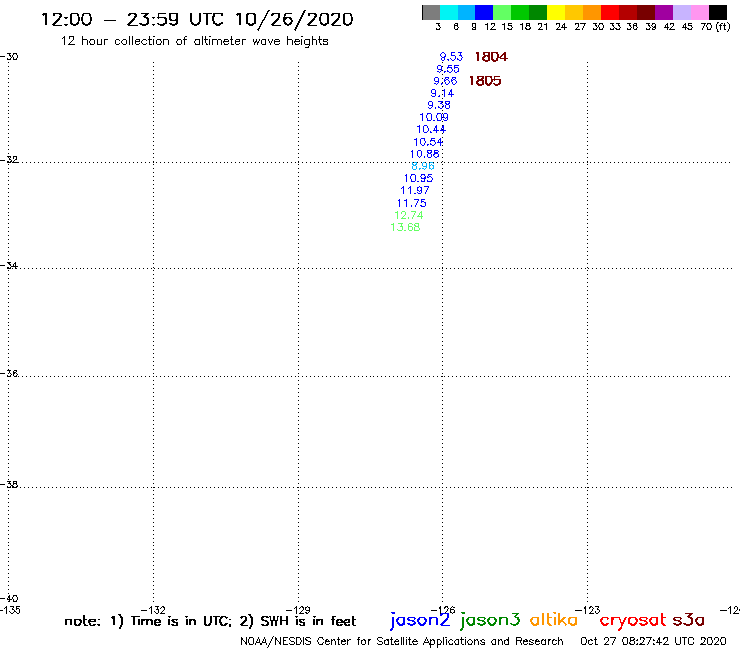
Task: Click the latitude label -40
Action: (x=9, y=598)
